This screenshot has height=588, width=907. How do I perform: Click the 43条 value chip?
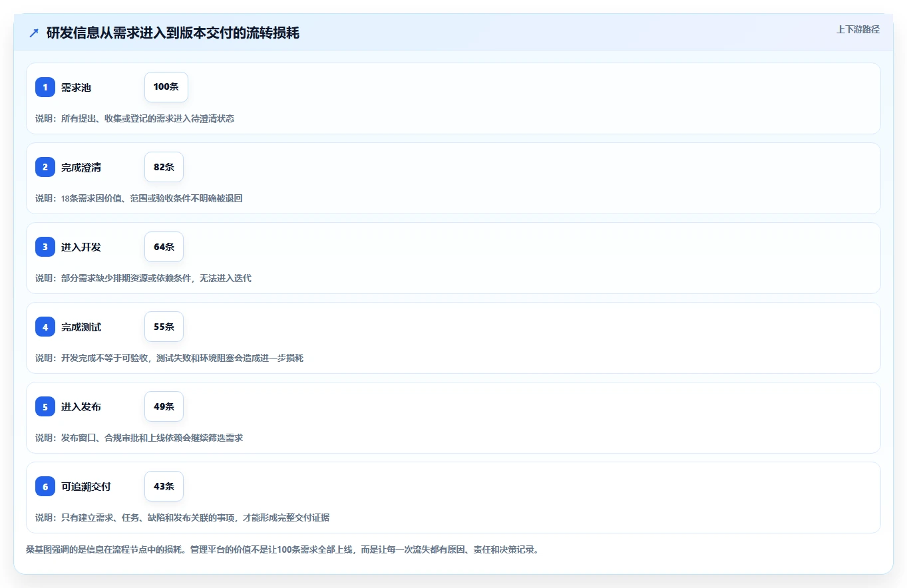164,486
